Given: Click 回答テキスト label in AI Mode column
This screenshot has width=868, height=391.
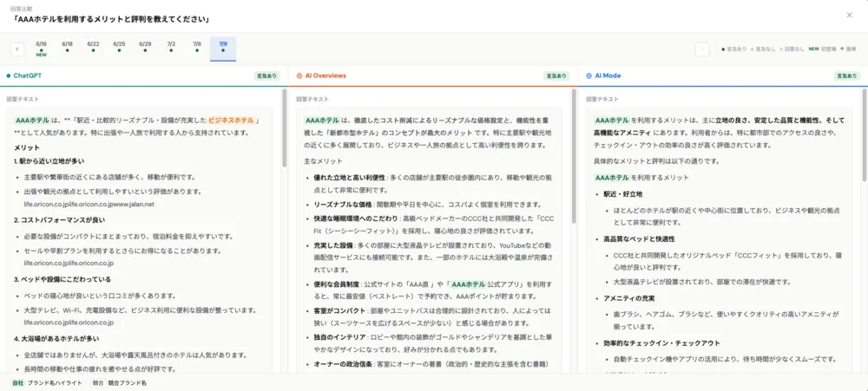Looking at the screenshot, I should [603, 100].
